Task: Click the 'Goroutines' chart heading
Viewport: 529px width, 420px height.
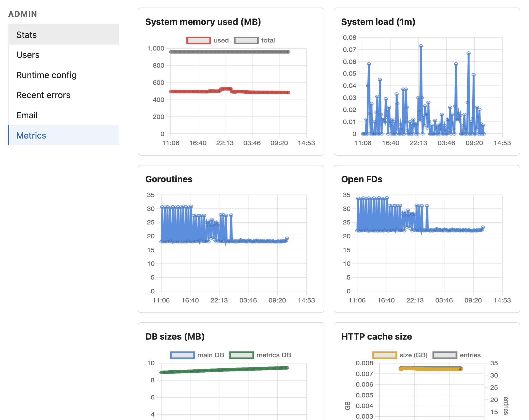Action: (169, 179)
